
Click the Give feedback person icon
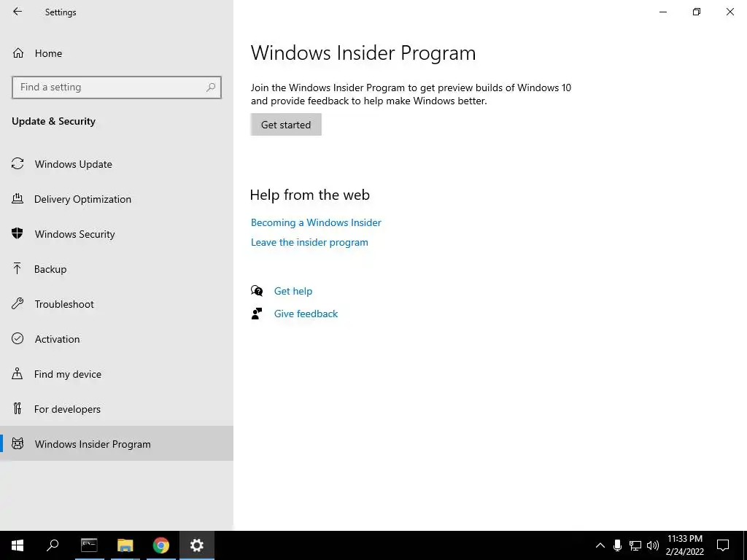pyautogui.click(x=257, y=314)
